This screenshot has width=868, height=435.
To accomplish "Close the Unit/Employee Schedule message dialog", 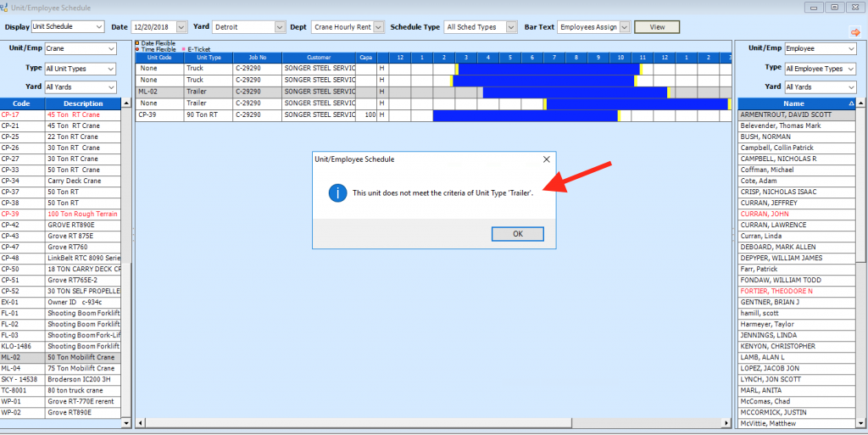I will 547,159.
